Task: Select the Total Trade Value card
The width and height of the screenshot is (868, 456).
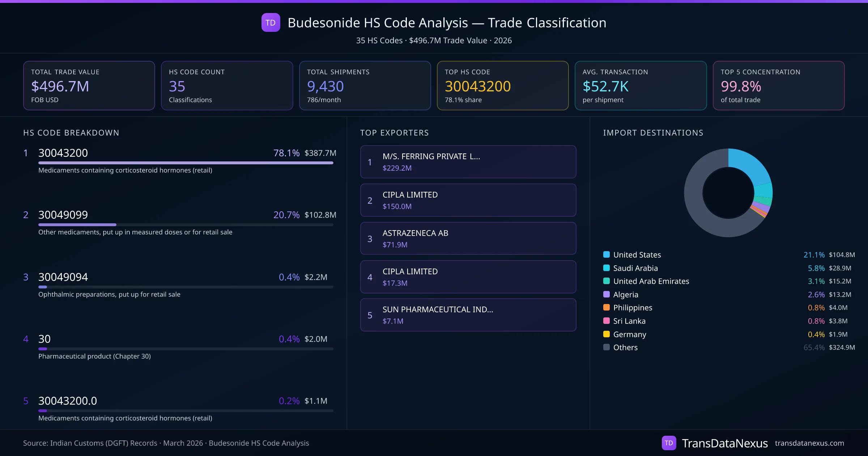Action: pos(89,85)
